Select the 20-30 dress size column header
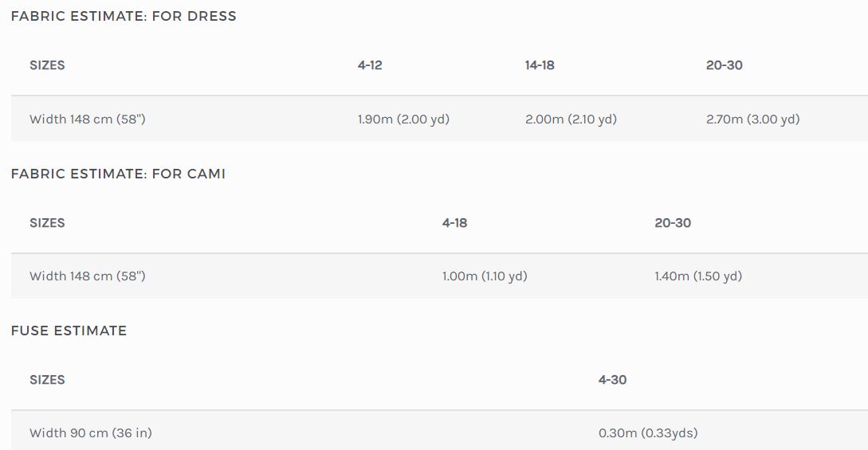 tap(724, 65)
